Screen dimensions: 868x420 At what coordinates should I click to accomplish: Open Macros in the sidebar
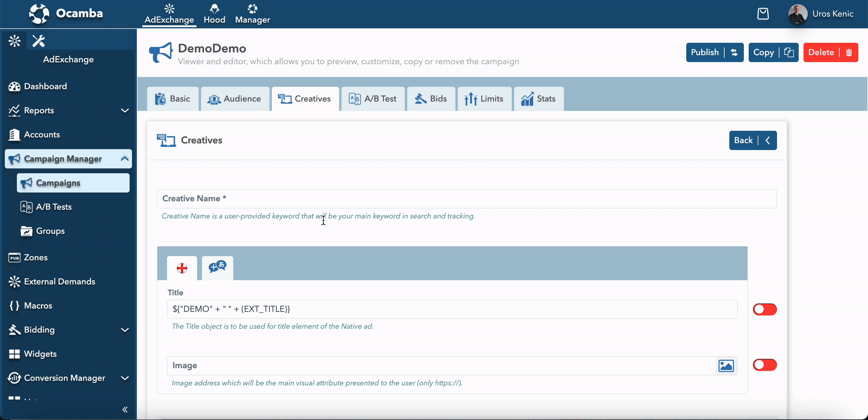tap(68, 306)
